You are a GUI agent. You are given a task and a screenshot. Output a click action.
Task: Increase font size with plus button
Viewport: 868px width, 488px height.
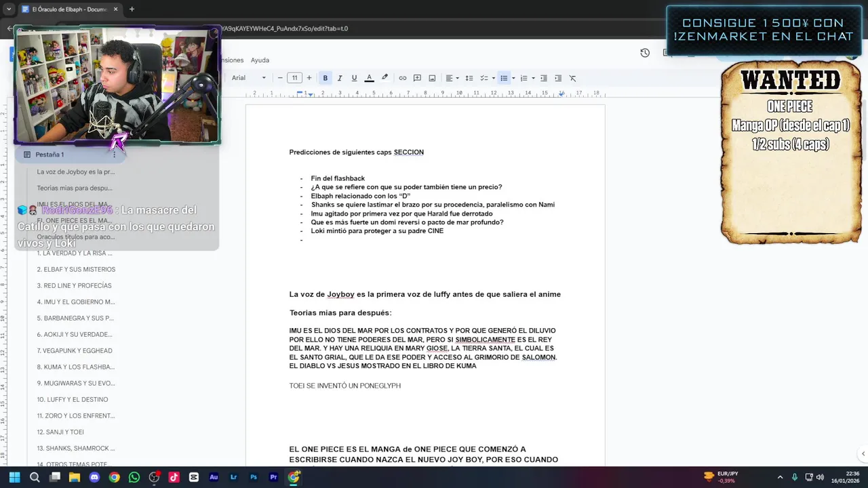[309, 78]
